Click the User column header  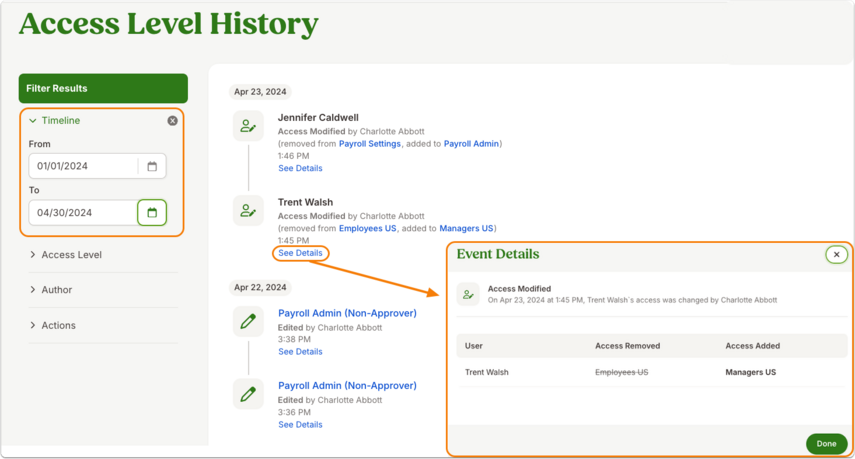[473, 346]
